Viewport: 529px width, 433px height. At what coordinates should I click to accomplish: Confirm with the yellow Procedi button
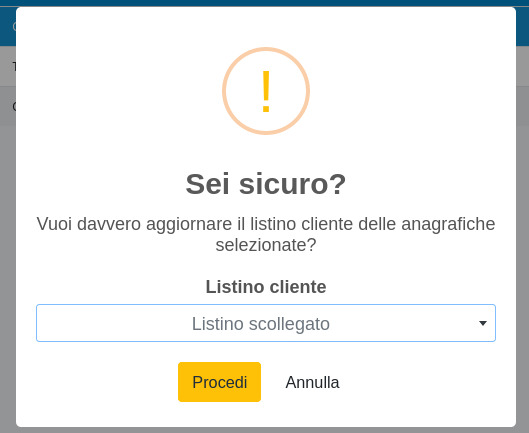pos(219,382)
